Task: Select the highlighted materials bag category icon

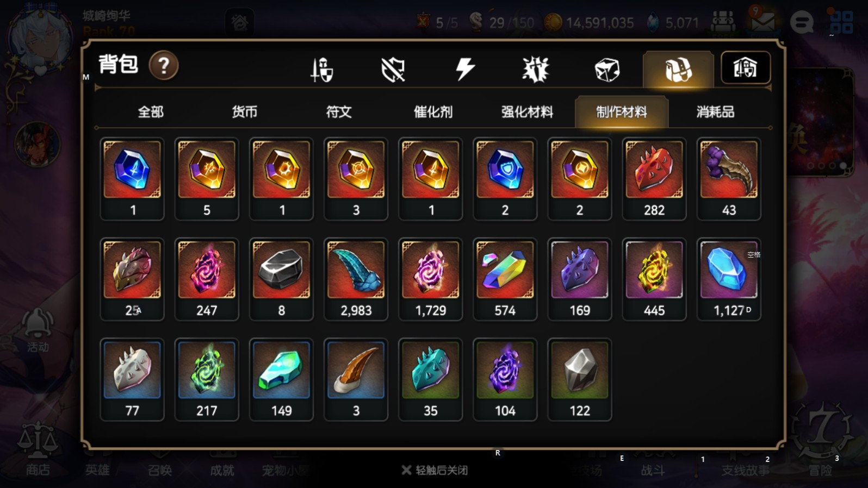Action: 678,69
